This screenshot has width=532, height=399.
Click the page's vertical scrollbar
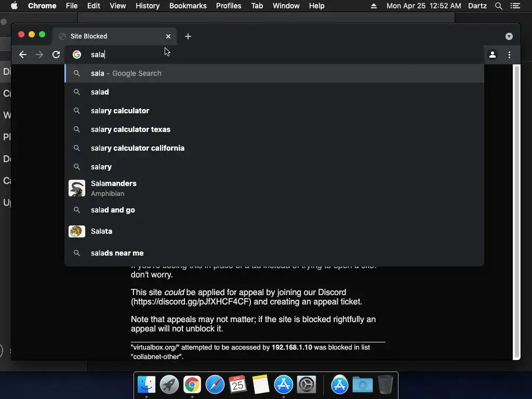tap(517, 212)
